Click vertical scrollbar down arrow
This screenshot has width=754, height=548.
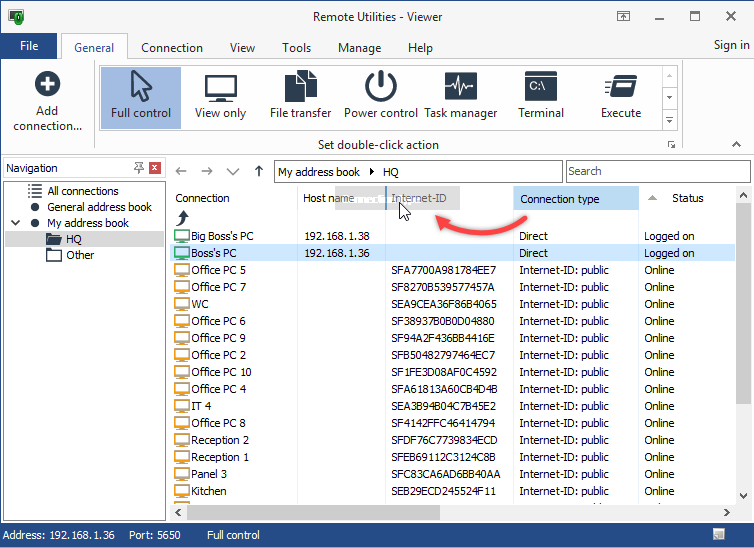click(x=743, y=496)
